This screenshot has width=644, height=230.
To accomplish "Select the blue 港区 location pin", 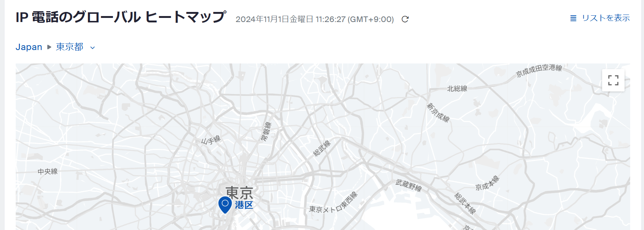I will [225, 205].
